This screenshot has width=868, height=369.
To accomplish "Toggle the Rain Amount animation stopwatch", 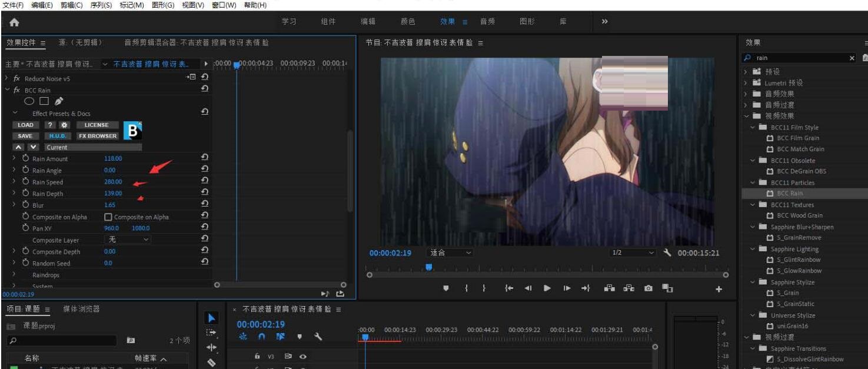I will click(25, 158).
